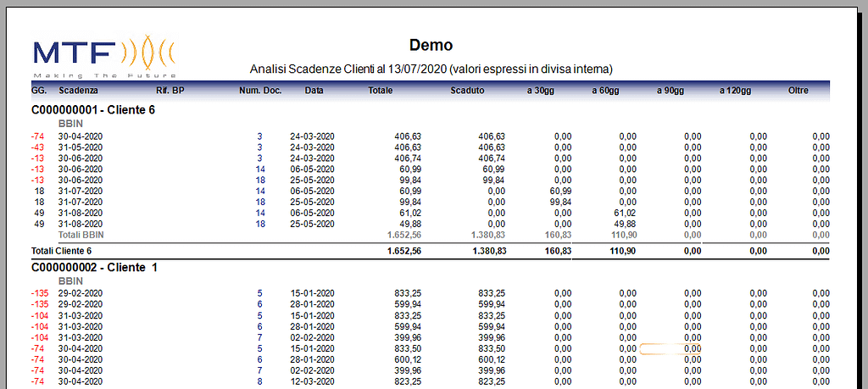Screen dimensions: 868x389
Task: Select the Totali BBIN label
Action: 81,235
